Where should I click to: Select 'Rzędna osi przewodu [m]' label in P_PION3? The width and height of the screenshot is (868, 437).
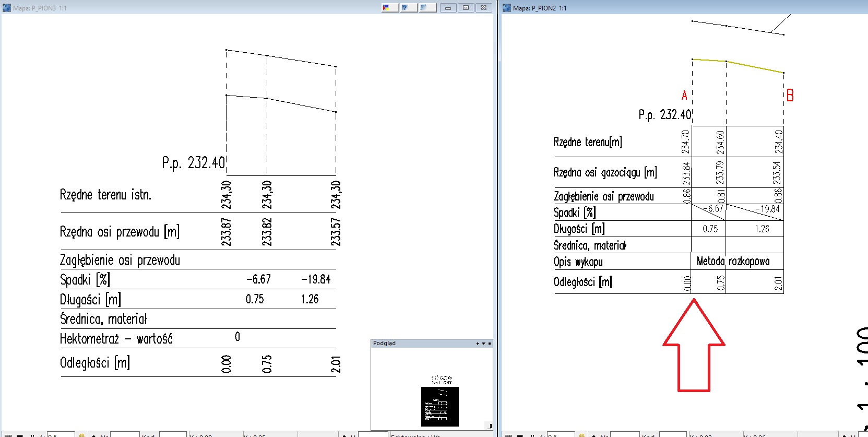tap(120, 232)
